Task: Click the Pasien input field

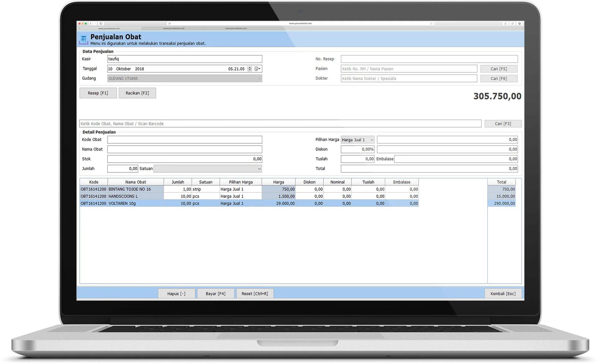Action: (x=409, y=69)
